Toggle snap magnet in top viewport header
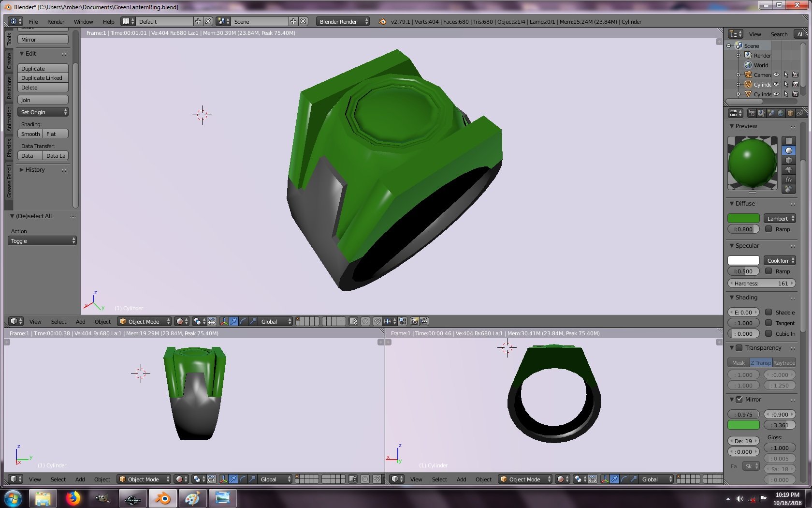The width and height of the screenshot is (812, 508). (x=377, y=321)
